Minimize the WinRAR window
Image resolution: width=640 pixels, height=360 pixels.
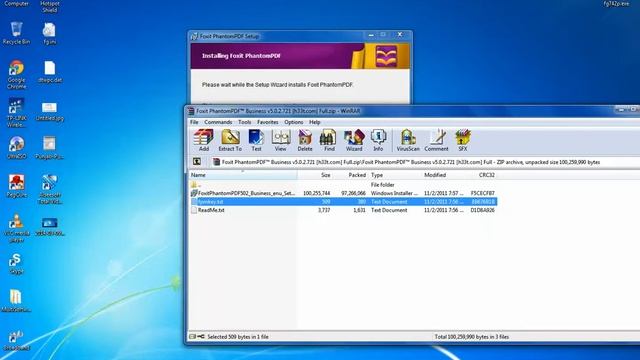[621, 110]
